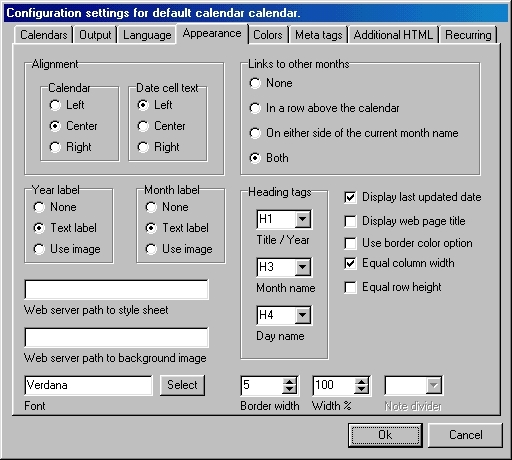Uncheck Display last updated date

tap(350, 197)
